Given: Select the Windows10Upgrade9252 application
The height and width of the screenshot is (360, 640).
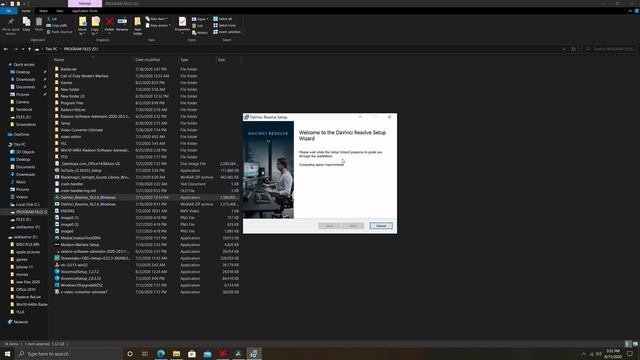Looking at the screenshot, I should pyautogui.click(x=81, y=285).
